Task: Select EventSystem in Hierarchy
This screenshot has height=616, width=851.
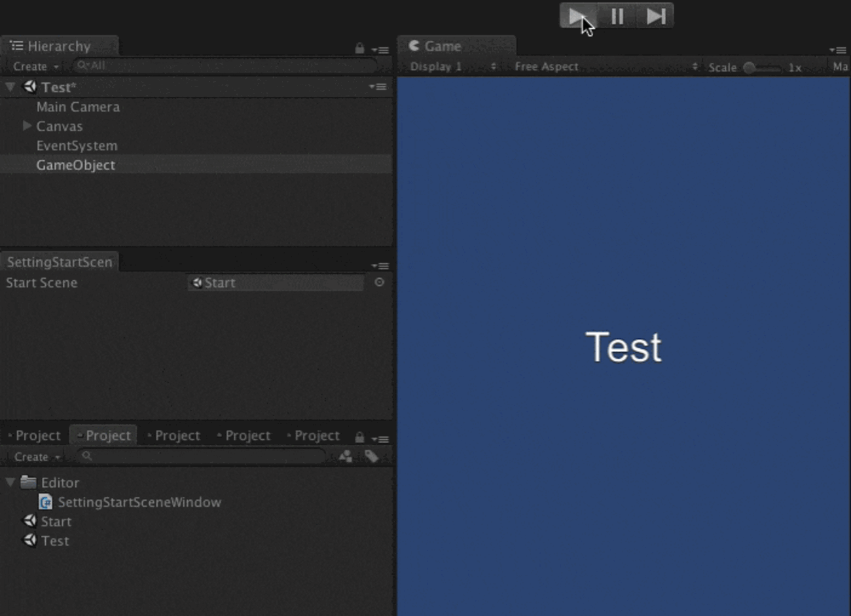Action: click(x=77, y=145)
